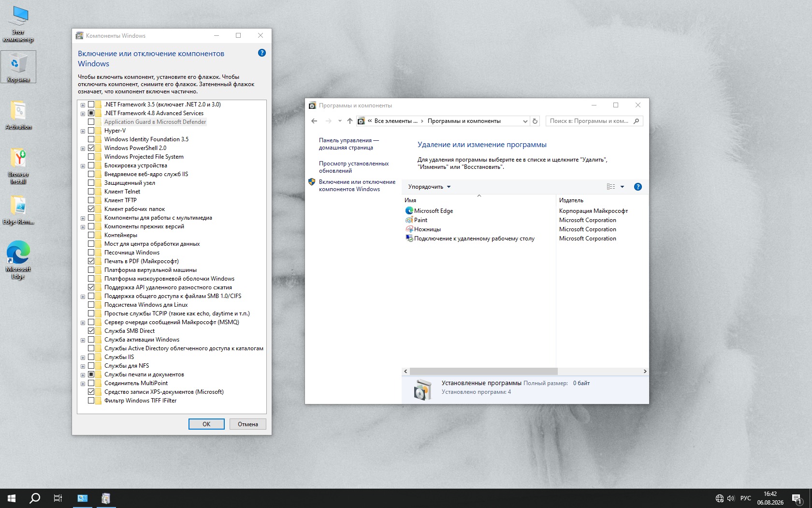
Task: Click the Отмена button
Action: 248,424
